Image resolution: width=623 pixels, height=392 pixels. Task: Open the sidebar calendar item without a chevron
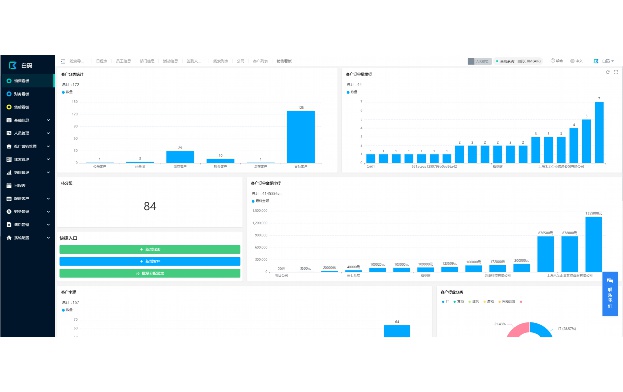27,185
